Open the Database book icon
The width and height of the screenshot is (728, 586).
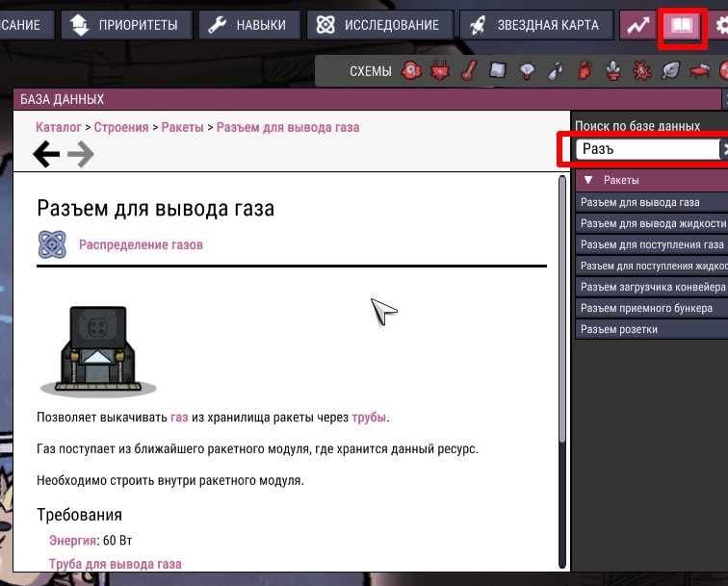(682, 25)
